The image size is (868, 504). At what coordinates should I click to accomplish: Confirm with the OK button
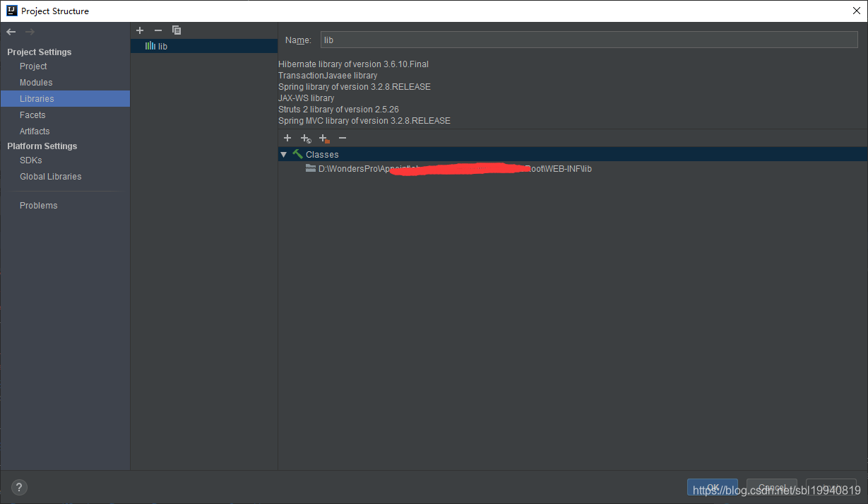[713, 488]
